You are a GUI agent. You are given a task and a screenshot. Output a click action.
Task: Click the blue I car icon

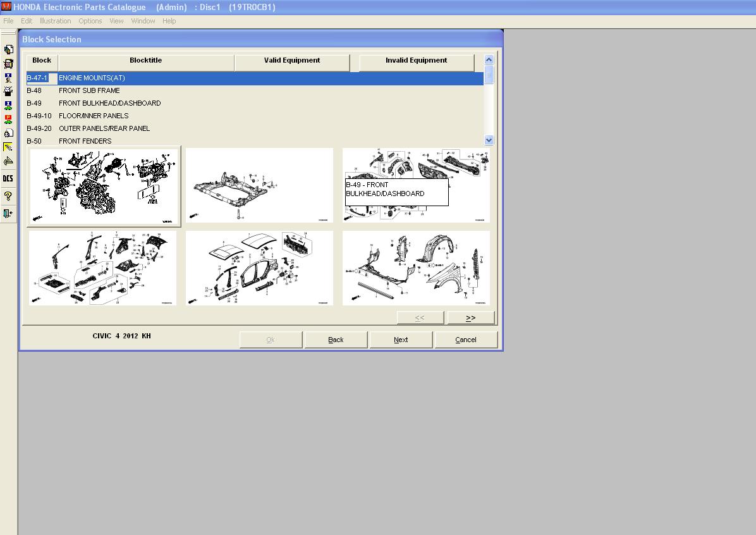[8, 105]
